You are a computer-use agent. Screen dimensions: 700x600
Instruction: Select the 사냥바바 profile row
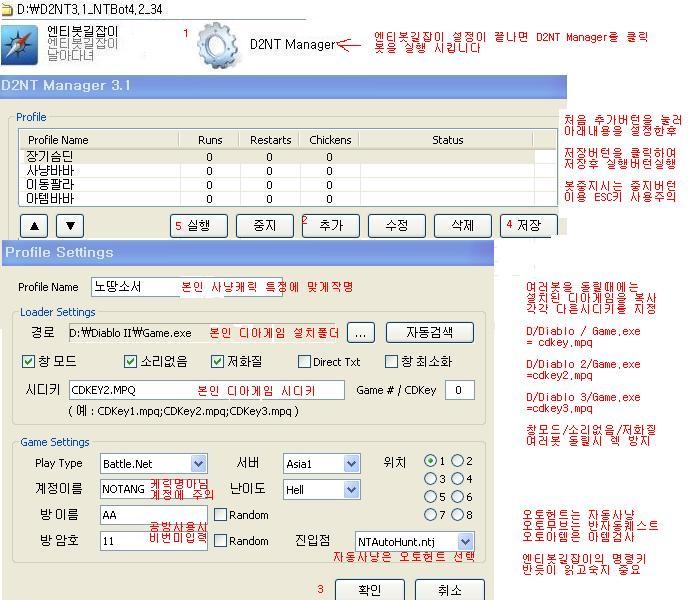click(277, 171)
